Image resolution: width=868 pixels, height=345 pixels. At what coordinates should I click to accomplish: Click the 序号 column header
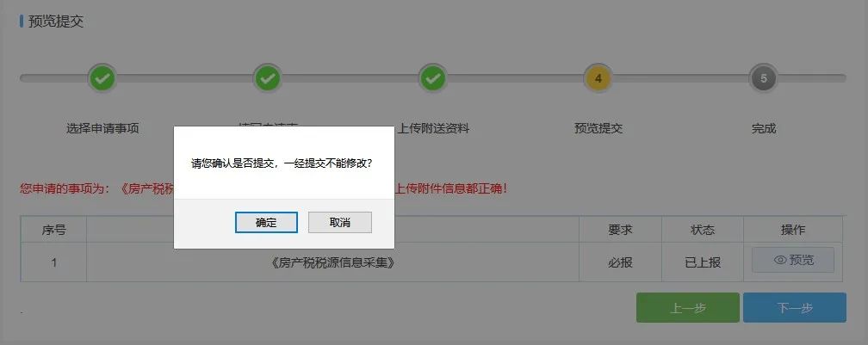tap(53, 230)
